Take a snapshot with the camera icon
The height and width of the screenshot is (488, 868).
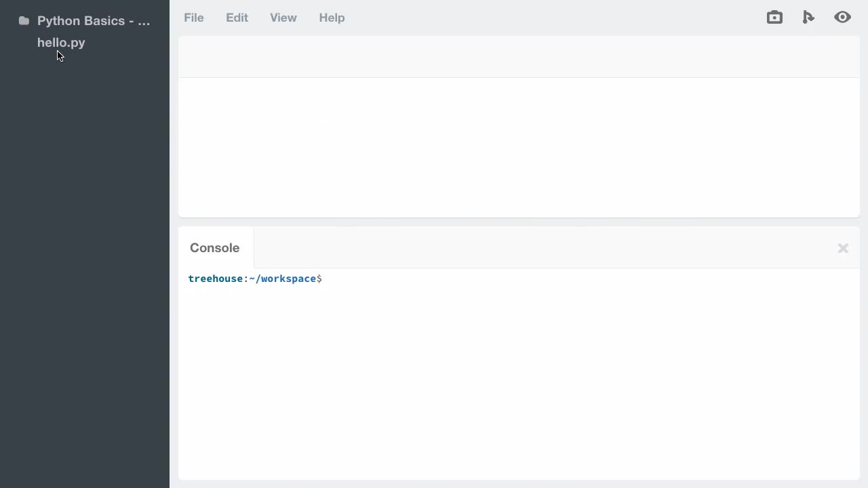tap(774, 17)
